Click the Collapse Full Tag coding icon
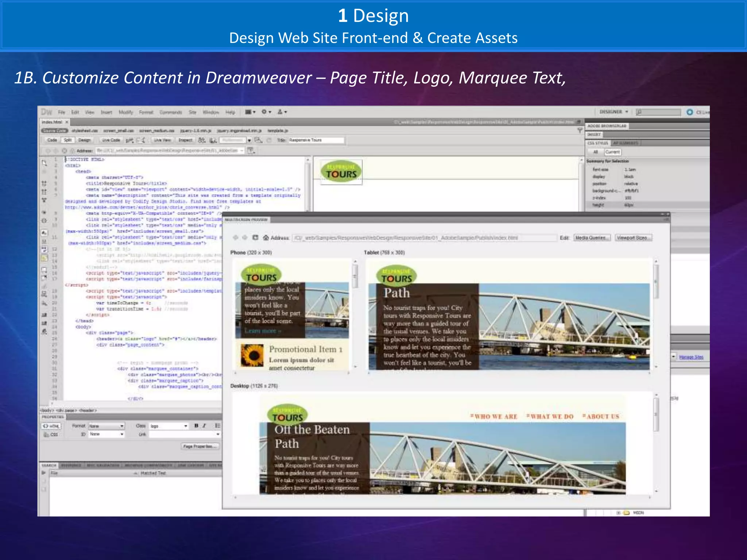 tap(44, 183)
